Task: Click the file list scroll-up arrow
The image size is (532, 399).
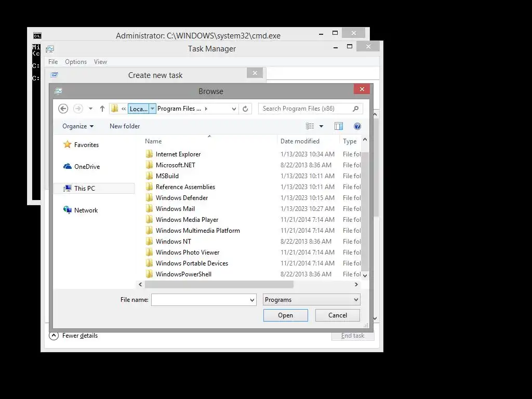Action: pos(365,139)
